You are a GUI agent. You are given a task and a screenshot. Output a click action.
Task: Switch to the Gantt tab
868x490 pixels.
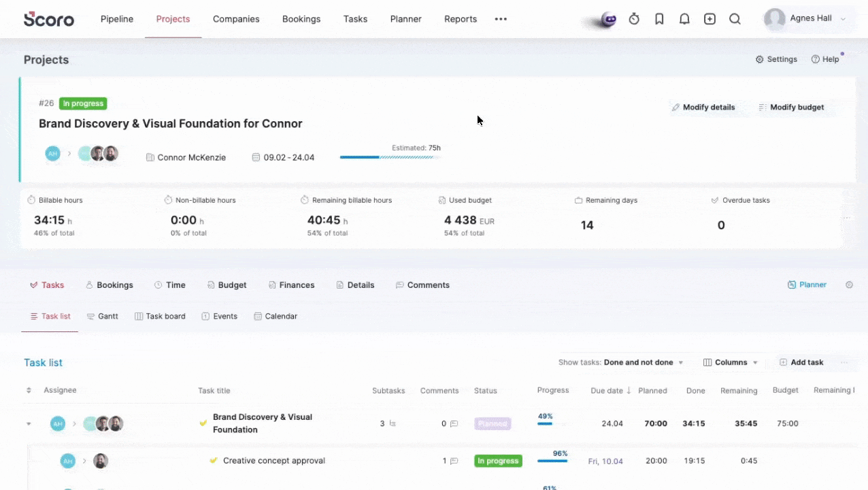[x=102, y=316]
